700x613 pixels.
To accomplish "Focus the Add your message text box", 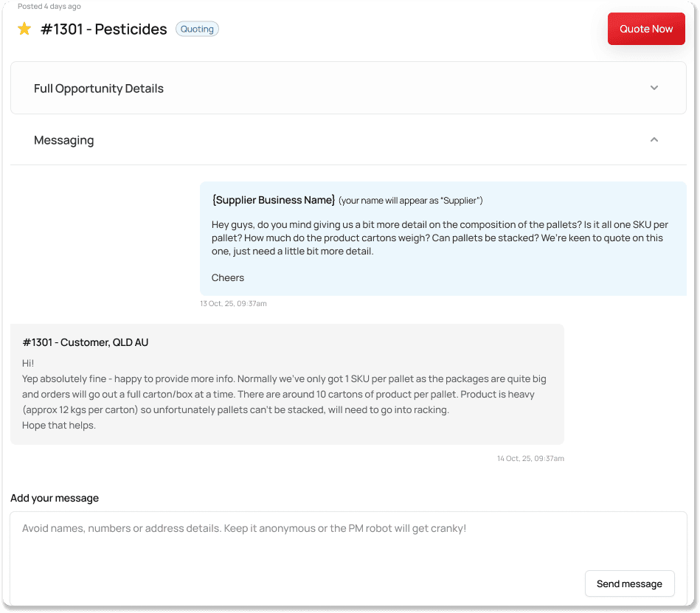I will coord(348,558).
